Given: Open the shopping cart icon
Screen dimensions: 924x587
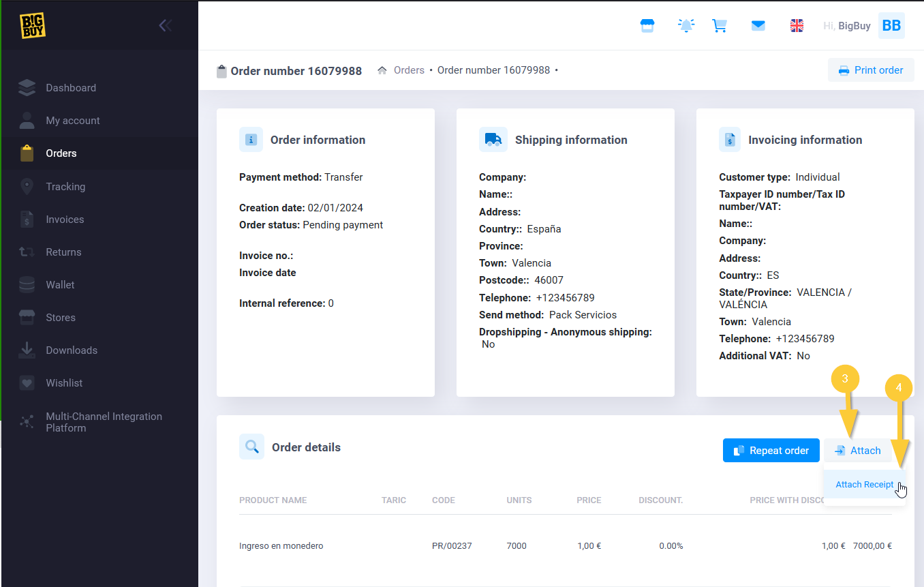Looking at the screenshot, I should point(720,26).
